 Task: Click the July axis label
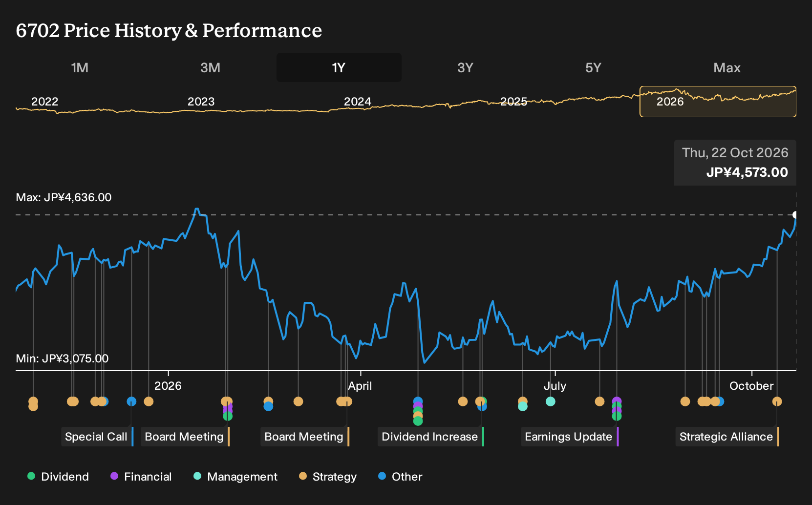click(555, 386)
